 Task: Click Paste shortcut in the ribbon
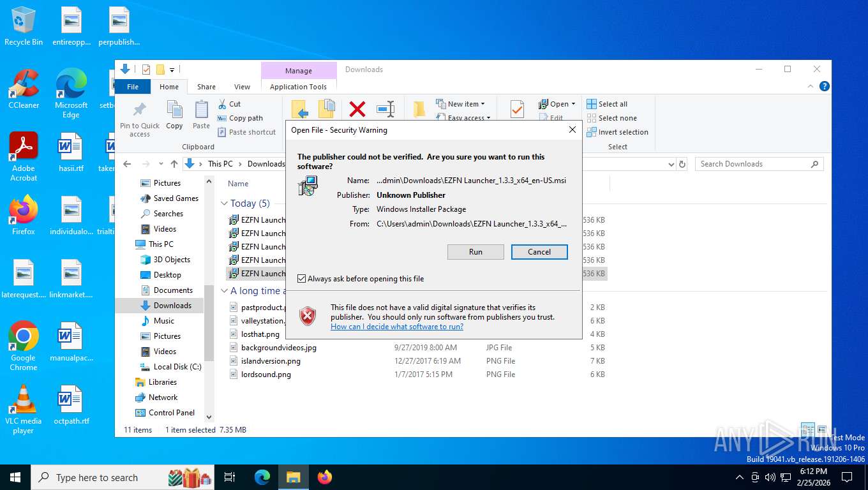point(246,132)
